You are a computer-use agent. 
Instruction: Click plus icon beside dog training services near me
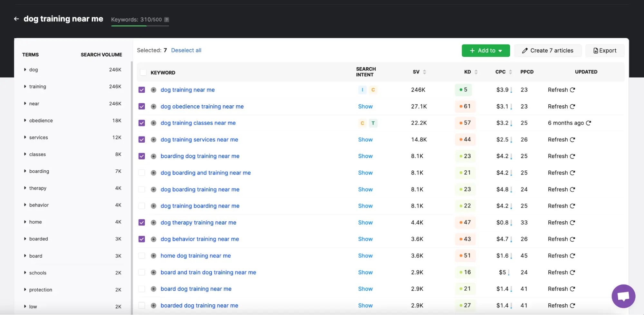pos(154,140)
